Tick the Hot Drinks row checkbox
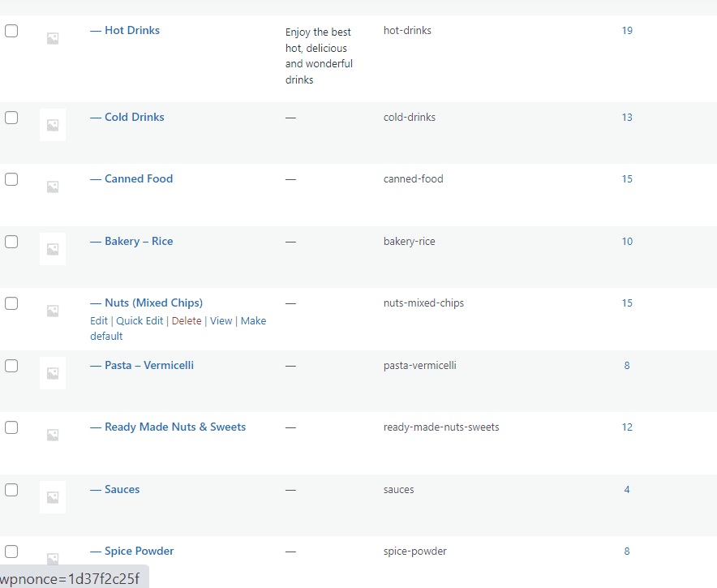The width and height of the screenshot is (717, 588). (x=11, y=31)
